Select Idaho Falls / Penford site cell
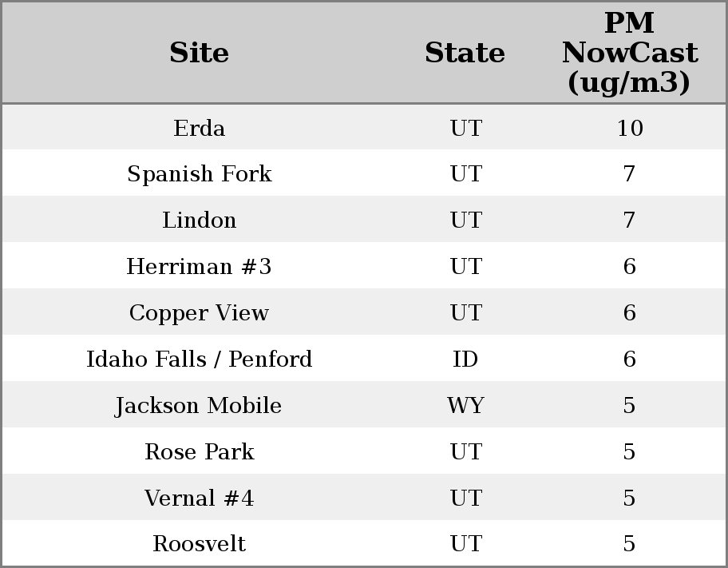The height and width of the screenshot is (568, 728). (199, 359)
